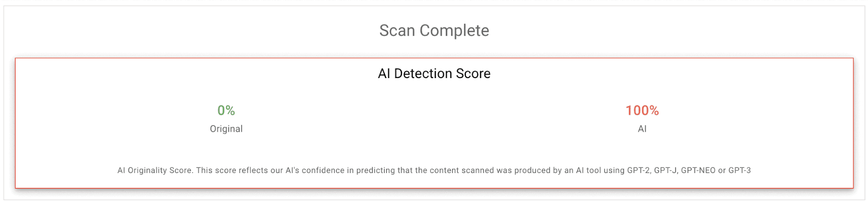Screen dimensions: 868x203
Task: Click the word "Complete" in the heading
Action: [454, 31]
